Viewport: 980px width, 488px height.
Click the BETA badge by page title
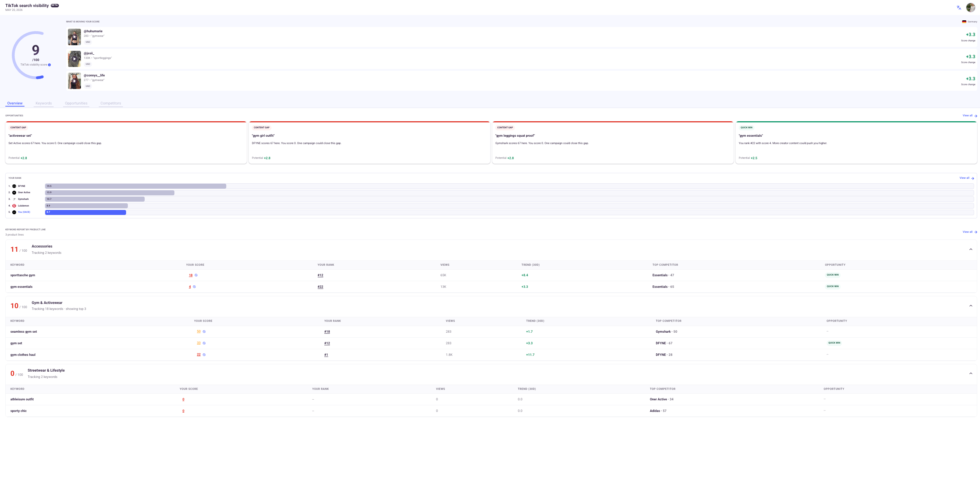pyautogui.click(x=55, y=5)
